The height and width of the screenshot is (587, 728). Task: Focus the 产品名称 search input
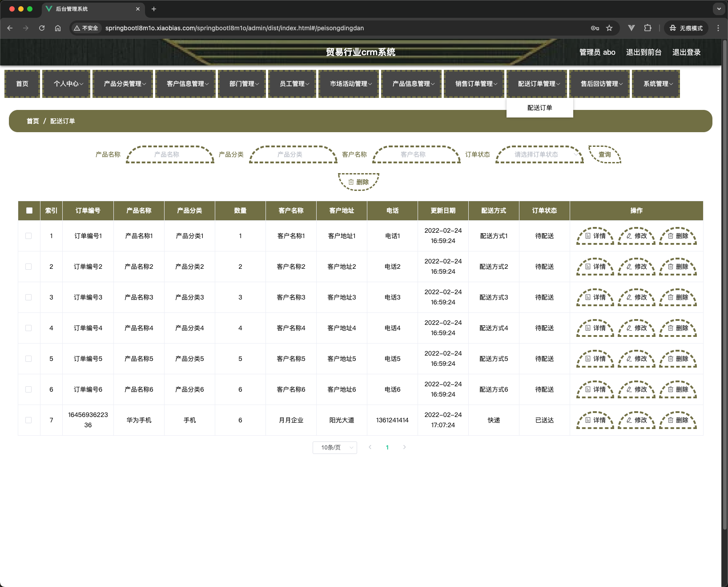(170, 154)
